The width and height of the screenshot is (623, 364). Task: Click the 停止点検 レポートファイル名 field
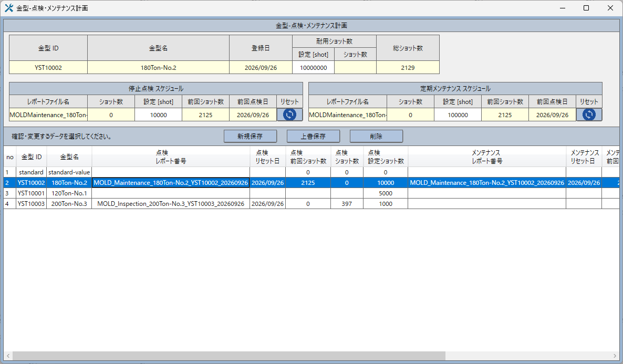tap(48, 115)
